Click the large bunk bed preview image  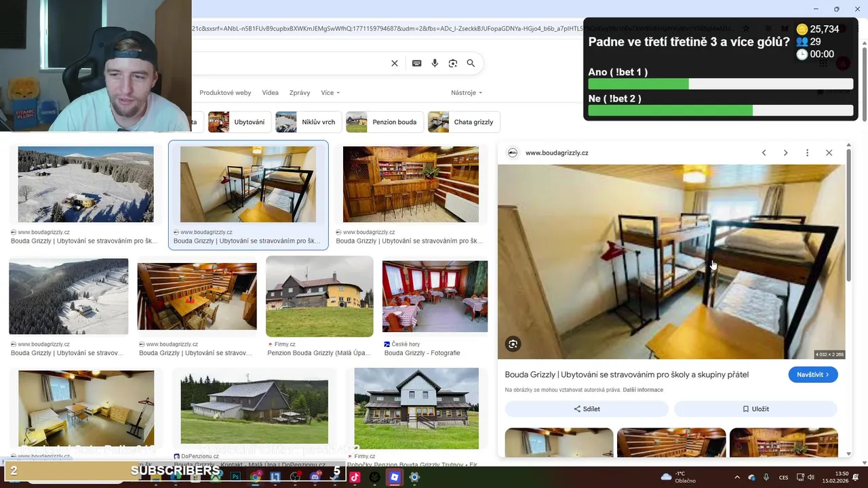[x=671, y=262]
